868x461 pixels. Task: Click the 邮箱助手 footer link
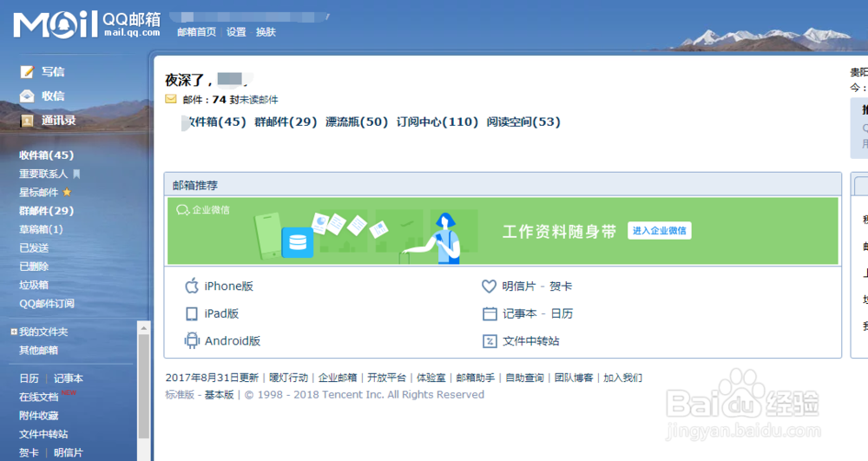476,378
